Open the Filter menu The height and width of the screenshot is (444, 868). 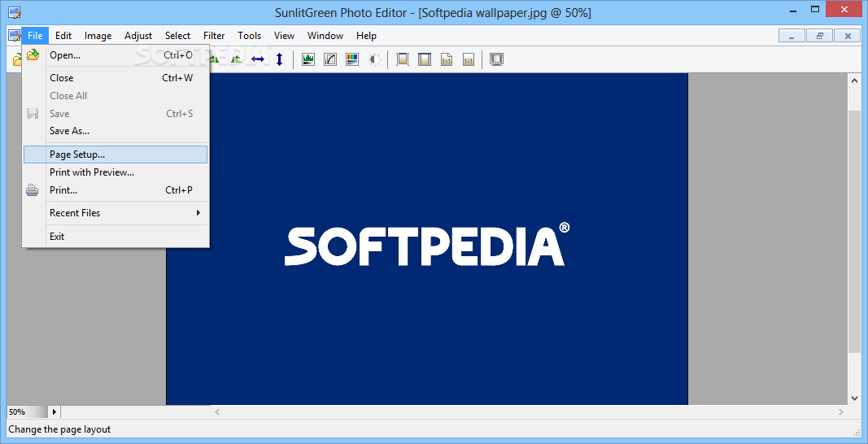click(x=214, y=36)
